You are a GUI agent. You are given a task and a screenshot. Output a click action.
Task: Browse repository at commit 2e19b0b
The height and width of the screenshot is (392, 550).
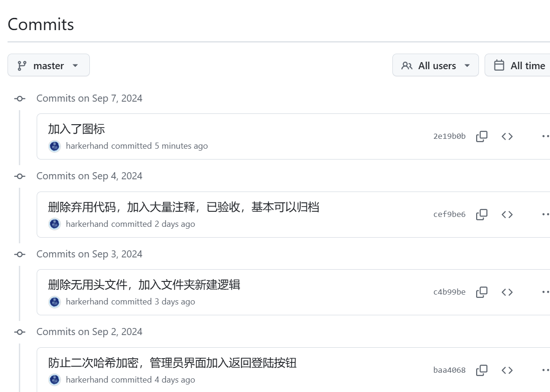507,136
